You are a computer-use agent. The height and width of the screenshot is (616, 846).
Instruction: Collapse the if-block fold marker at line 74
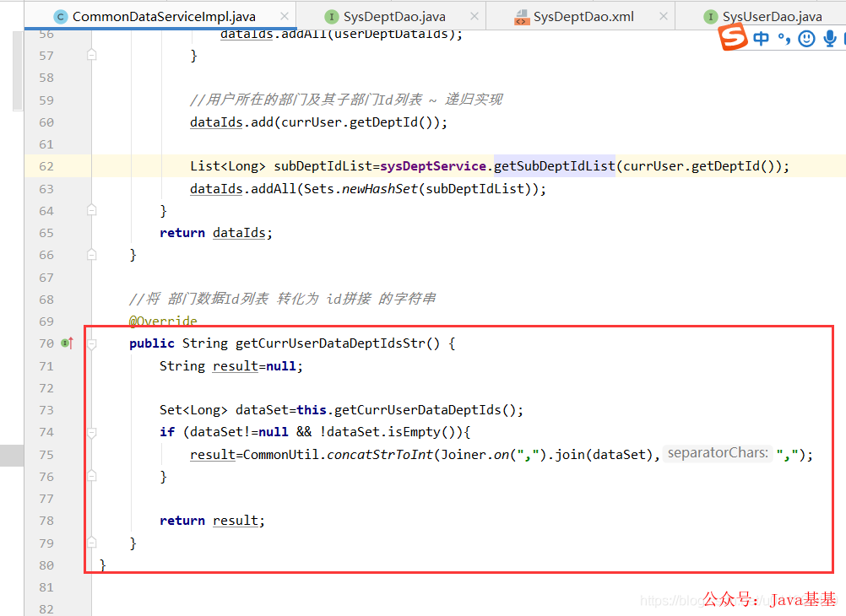coord(92,432)
